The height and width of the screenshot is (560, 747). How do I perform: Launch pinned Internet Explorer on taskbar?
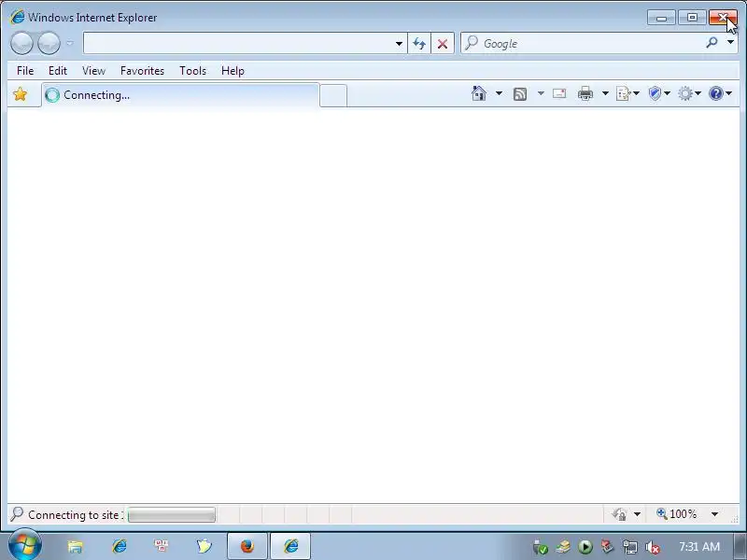point(120,546)
